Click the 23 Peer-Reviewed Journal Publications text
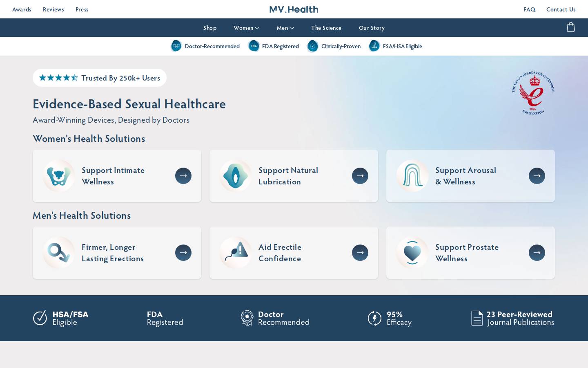This screenshot has height=368, width=588. (520, 318)
